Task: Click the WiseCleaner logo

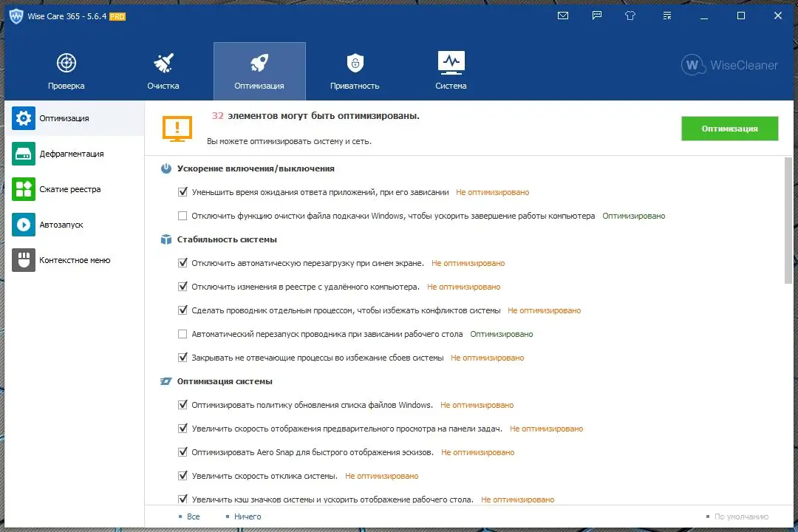Action: (x=729, y=65)
